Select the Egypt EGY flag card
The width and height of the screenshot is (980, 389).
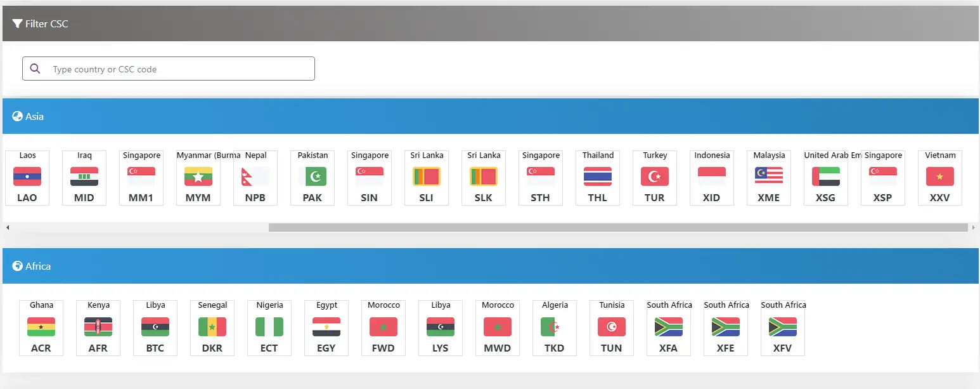point(326,328)
